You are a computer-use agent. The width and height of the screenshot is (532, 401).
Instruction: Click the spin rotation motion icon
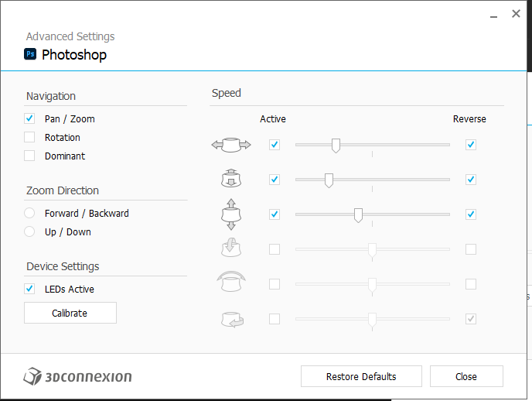[231, 319]
